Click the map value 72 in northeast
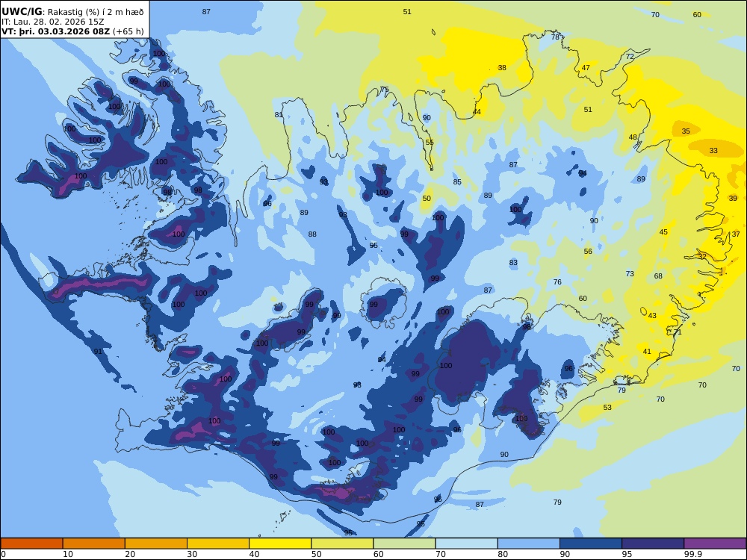The height and width of the screenshot is (560, 747). [x=630, y=56]
